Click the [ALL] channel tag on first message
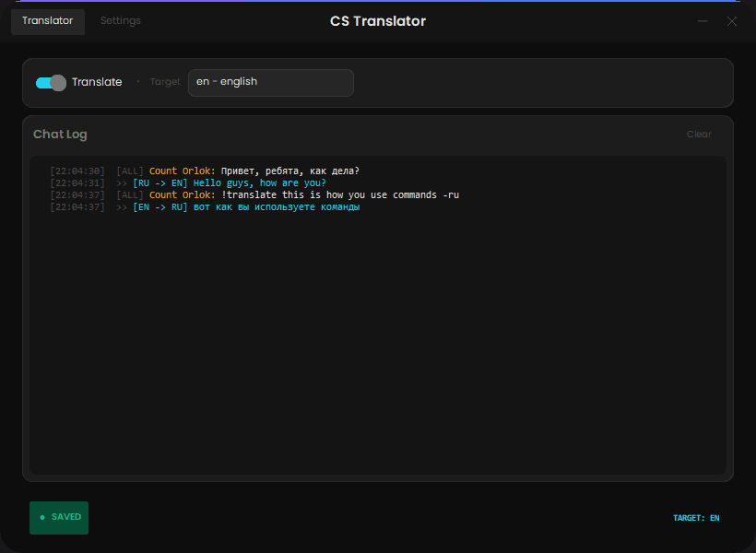This screenshot has width=756, height=553. [129, 171]
